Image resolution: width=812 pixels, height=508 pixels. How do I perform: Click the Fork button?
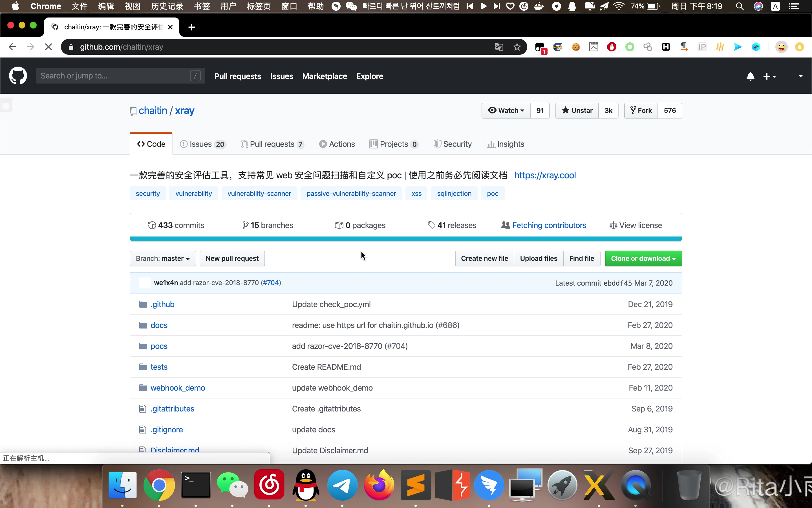pos(641,111)
